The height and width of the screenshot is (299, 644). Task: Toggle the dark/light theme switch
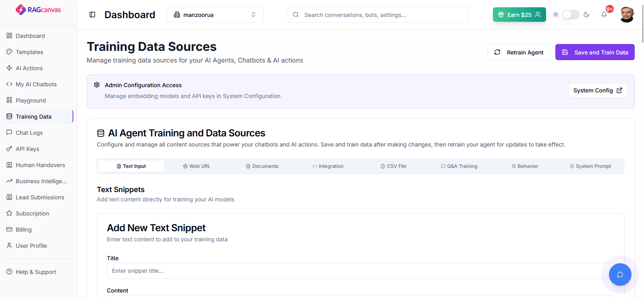[571, 15]
